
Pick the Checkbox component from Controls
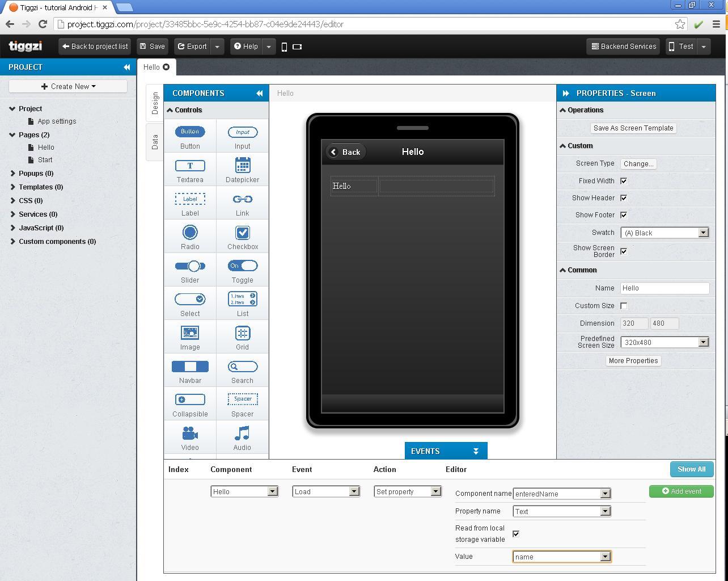click(x=242, y=233)
